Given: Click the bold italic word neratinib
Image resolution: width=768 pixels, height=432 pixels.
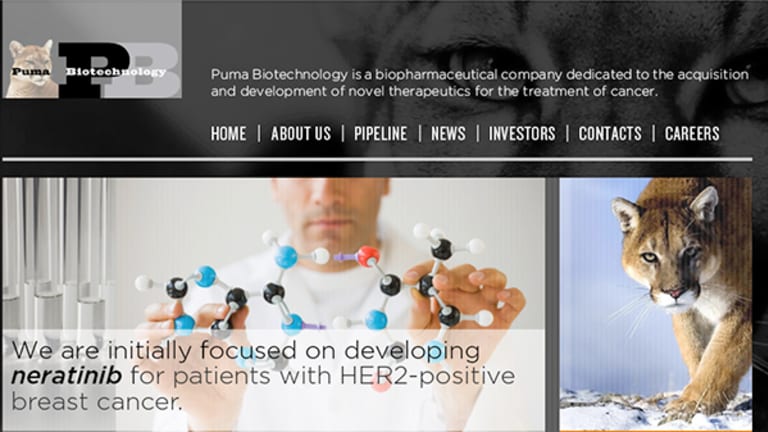Looking at the screenshot, I should [x=67, y=376].
